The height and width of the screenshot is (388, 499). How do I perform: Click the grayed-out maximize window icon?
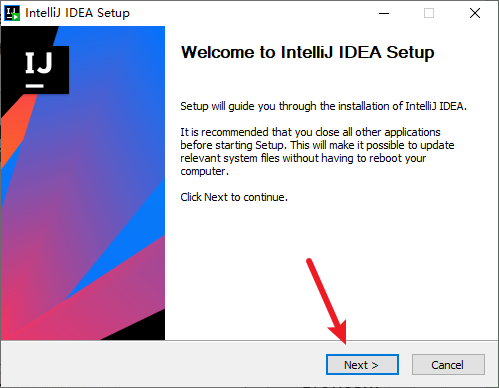click(x=429, y=13)
